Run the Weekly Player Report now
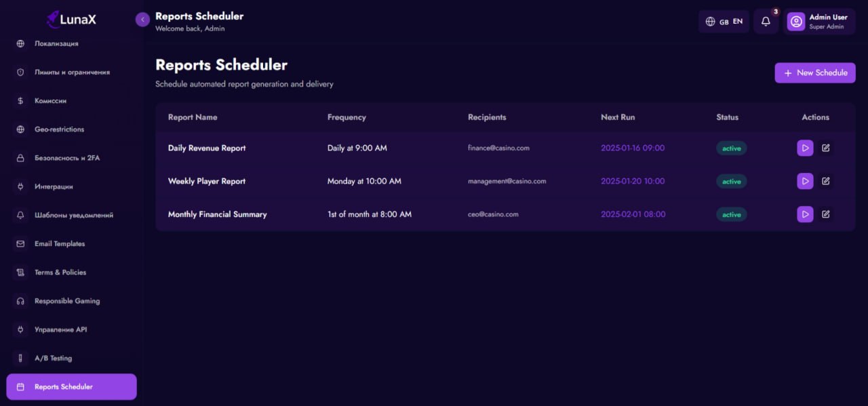 pyautogui.click(x=805, y=181)
